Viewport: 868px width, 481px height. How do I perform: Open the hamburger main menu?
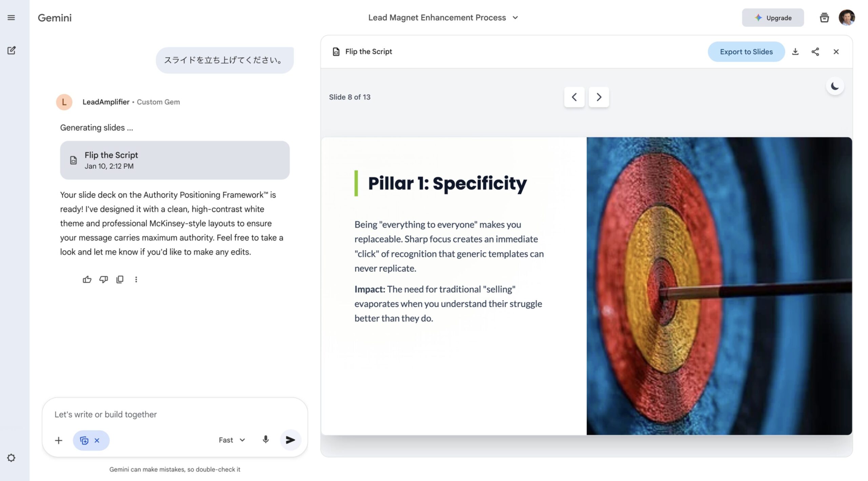point(11,18)
